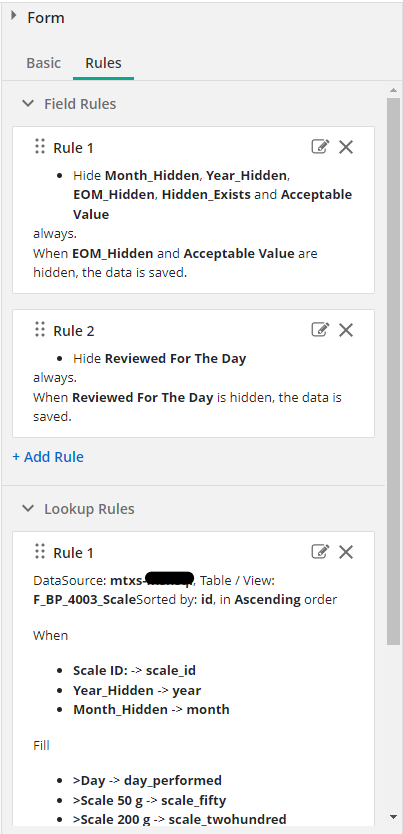This screenshot has height=834, width=403.
Task: Remove Field Rules Rule 2
Action: tap(346, 330)
